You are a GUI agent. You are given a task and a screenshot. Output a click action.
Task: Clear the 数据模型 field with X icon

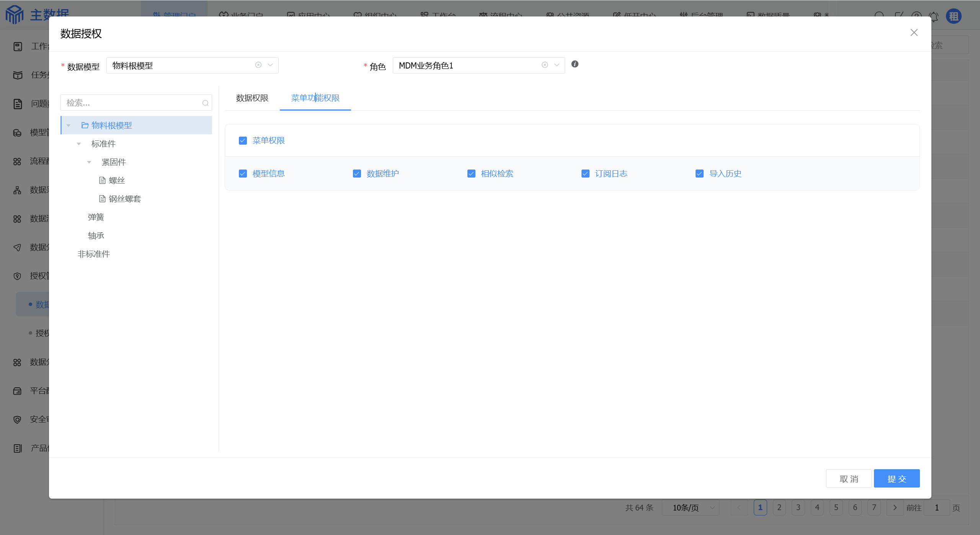click(x=258, y=65)
